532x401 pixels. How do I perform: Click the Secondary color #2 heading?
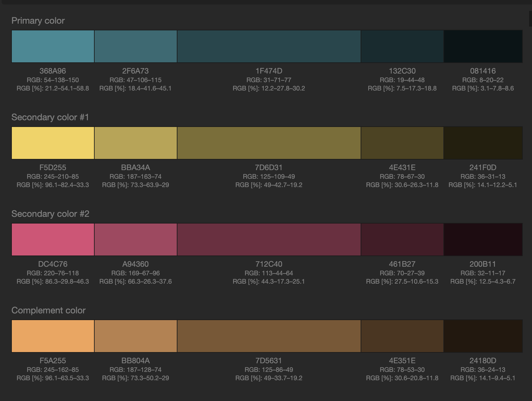point(51,214)
